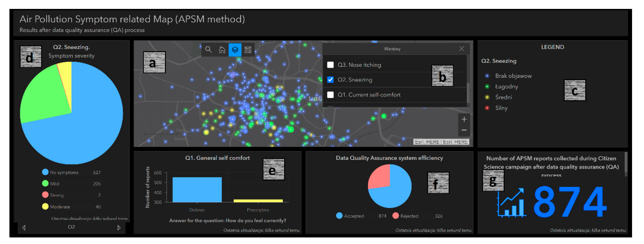
Task: Enable the Q3. Nose itching layer
Action: (x=330, y=65)
